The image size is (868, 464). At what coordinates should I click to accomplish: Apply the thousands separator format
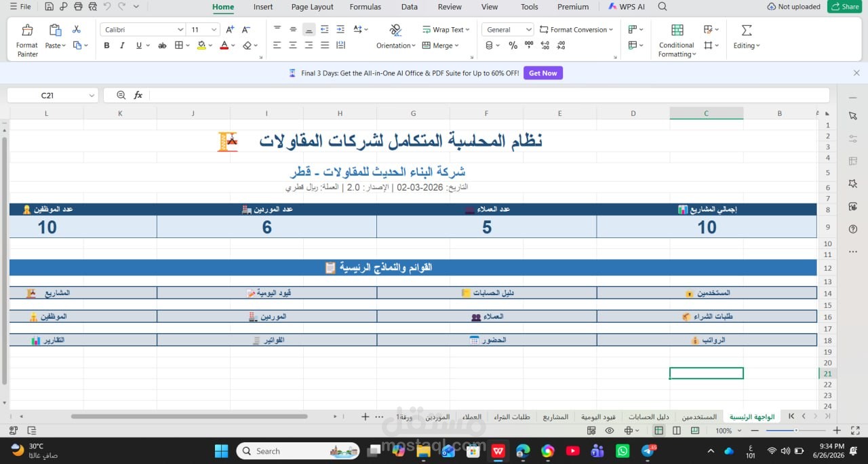point(529,45)
